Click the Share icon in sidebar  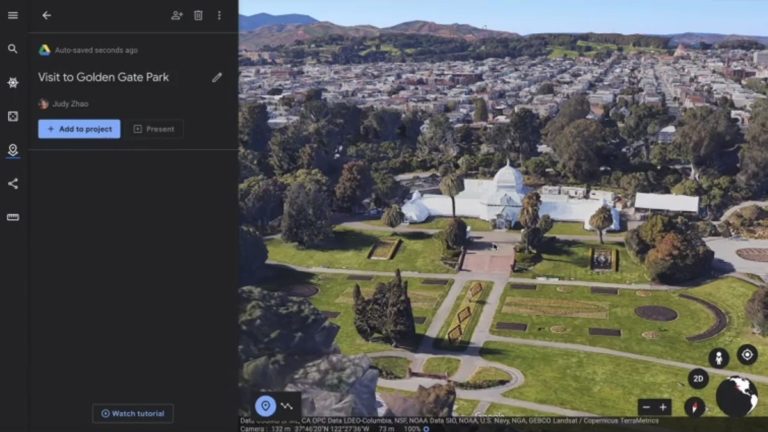tap(13, 184)
